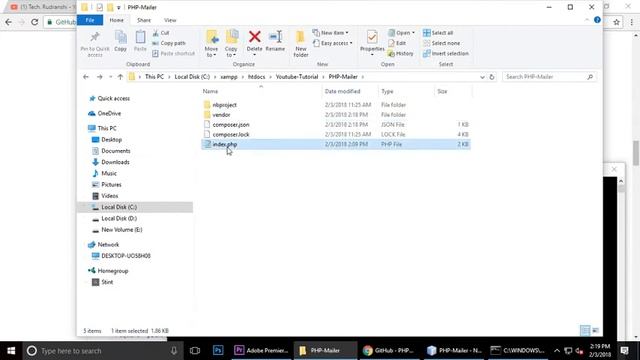The width and height of the screenshot is (640, 360).
Task: Open the Move to menu
Action: pos(211,44)
